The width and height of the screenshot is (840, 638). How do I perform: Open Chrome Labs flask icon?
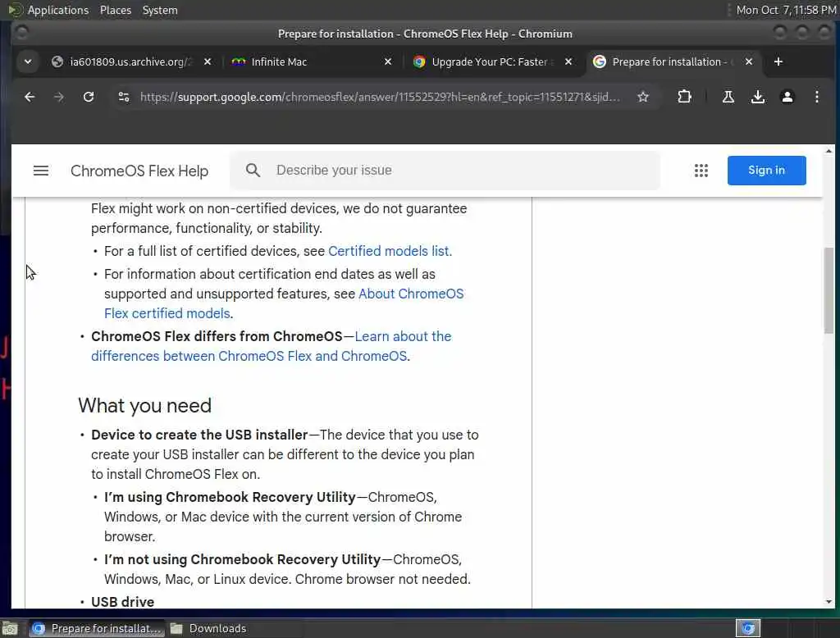[728, 97]
